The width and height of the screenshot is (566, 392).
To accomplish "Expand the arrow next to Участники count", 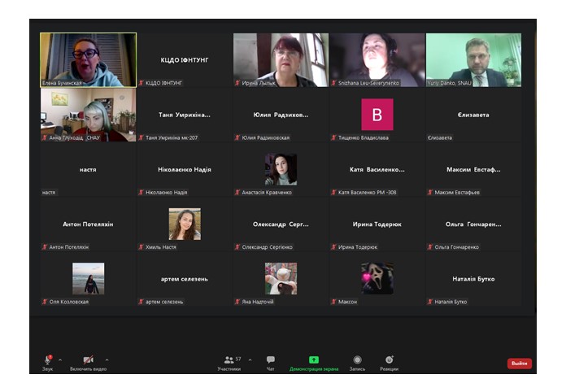I will coord(250,359).
